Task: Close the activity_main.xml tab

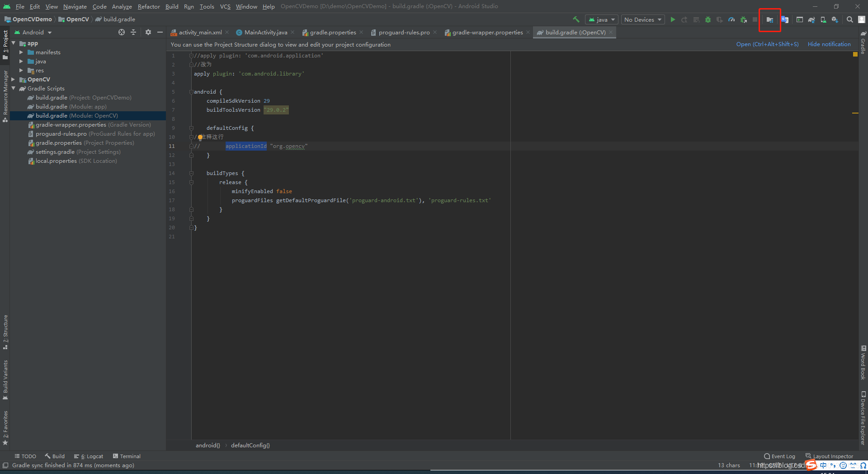Action: pos(227,32)
